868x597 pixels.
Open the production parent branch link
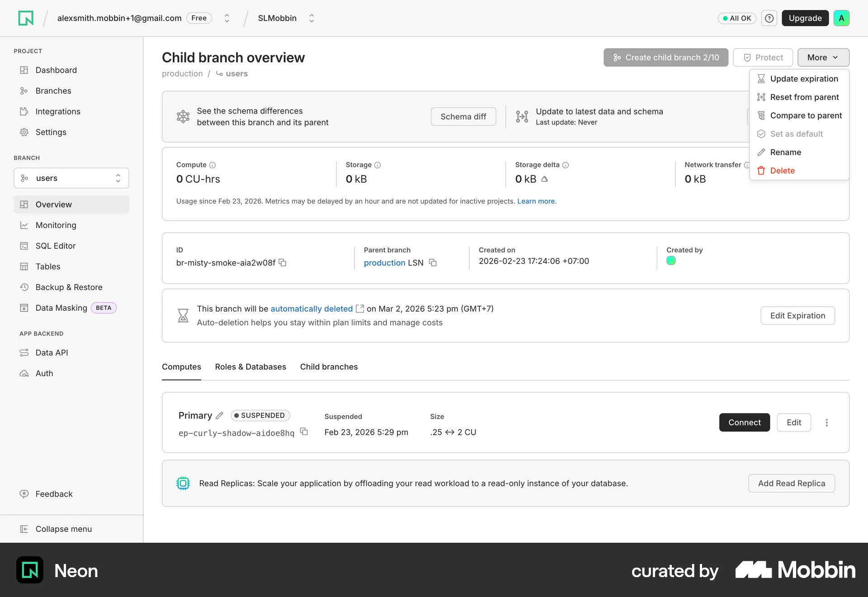pyautogui.click(x=384, y=263)
